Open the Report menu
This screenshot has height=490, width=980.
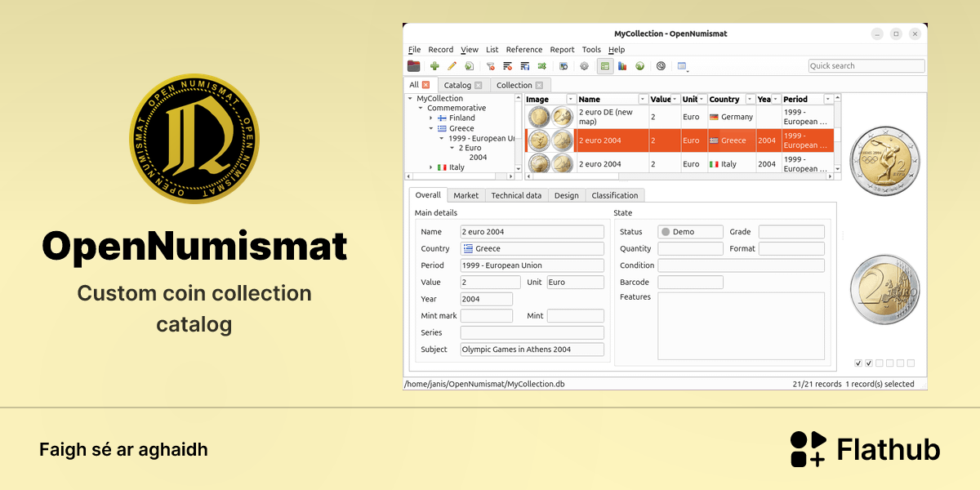pos(562,50)
